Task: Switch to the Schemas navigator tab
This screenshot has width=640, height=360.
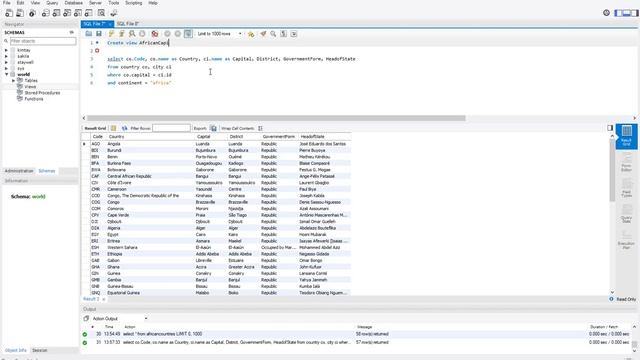Action: 47,171
